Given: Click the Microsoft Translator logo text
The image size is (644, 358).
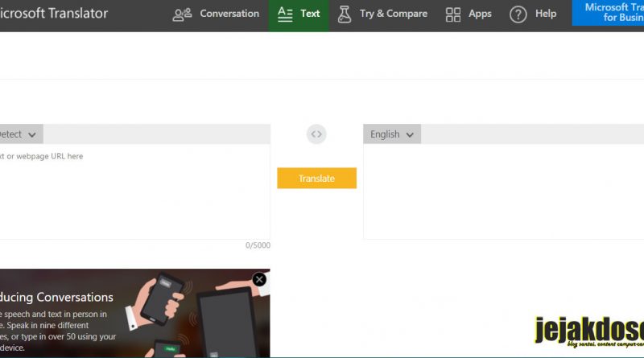Looking at the screenshot, I should point(54,13).
